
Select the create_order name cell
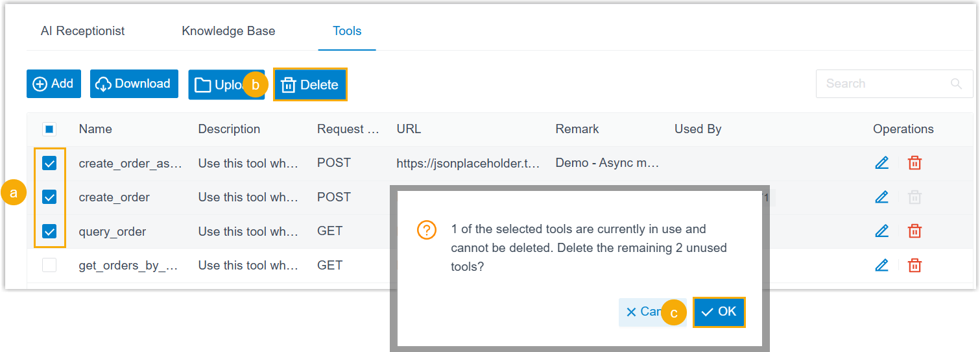pyautogui.click(x=114, y=197)
